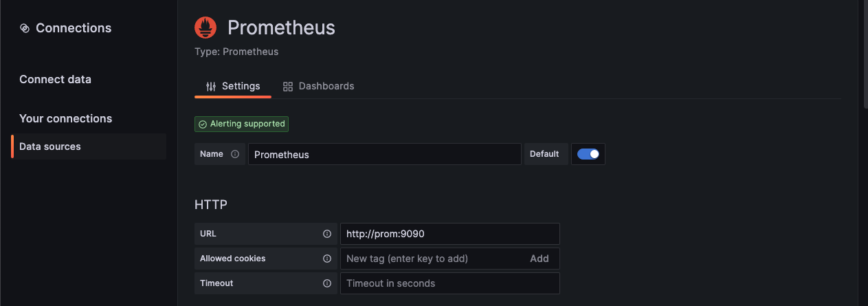Image resolution: width=868 pixels, height=306 pixels.
Task: Click the URL info icon
Action: [327, 234]
